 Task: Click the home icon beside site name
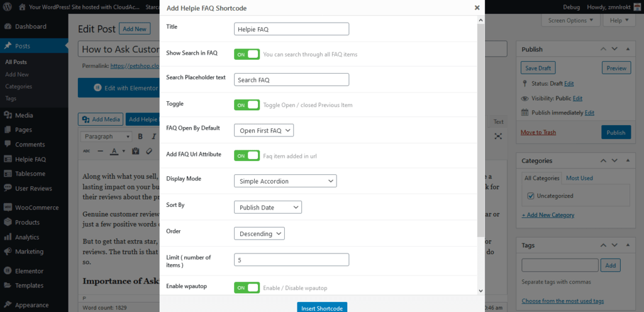point(22,7)
